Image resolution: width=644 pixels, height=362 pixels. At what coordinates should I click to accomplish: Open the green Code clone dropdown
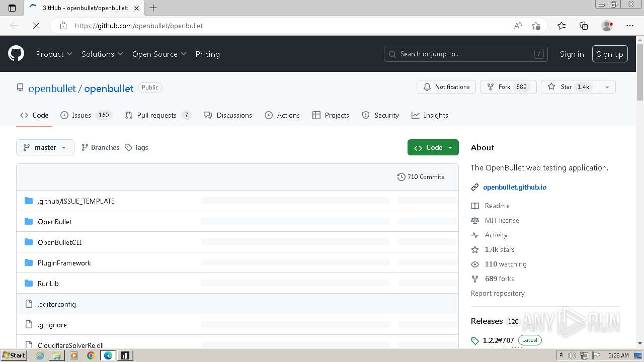tap(433, 147)
